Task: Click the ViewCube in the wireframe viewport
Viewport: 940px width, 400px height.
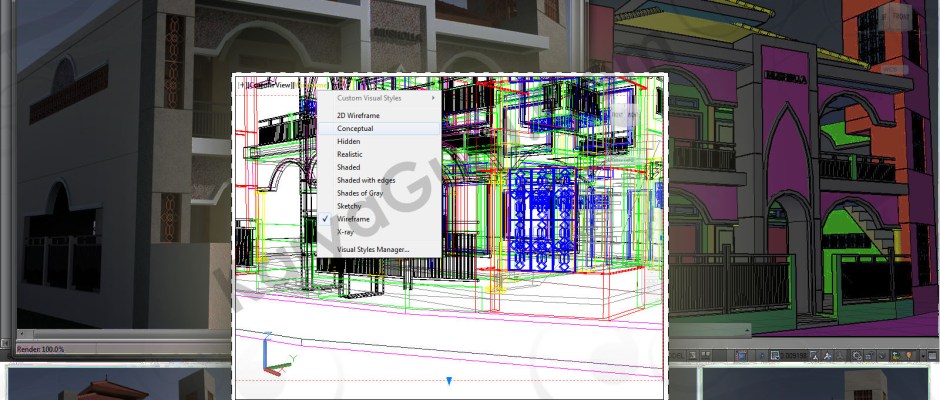Action: coord(625,114)
